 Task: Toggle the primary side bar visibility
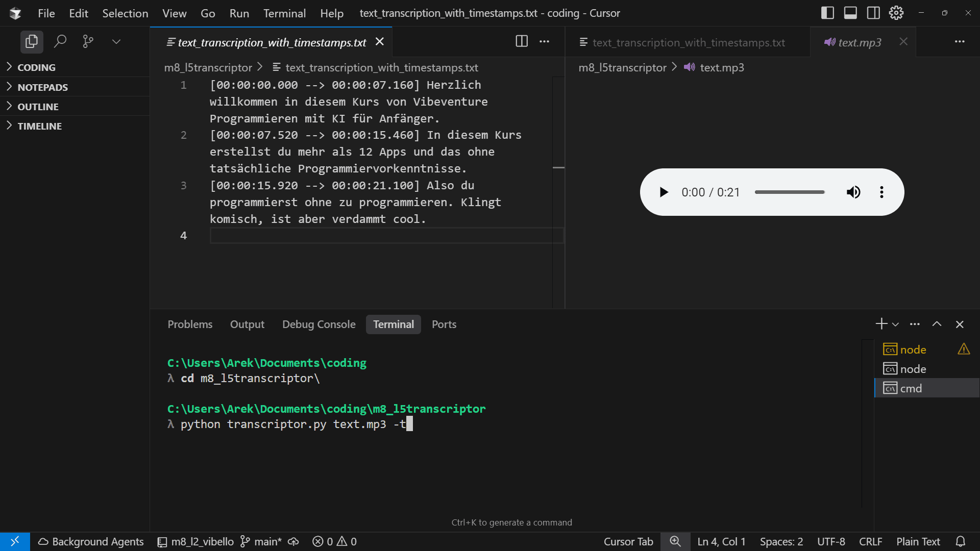(827, 13)
